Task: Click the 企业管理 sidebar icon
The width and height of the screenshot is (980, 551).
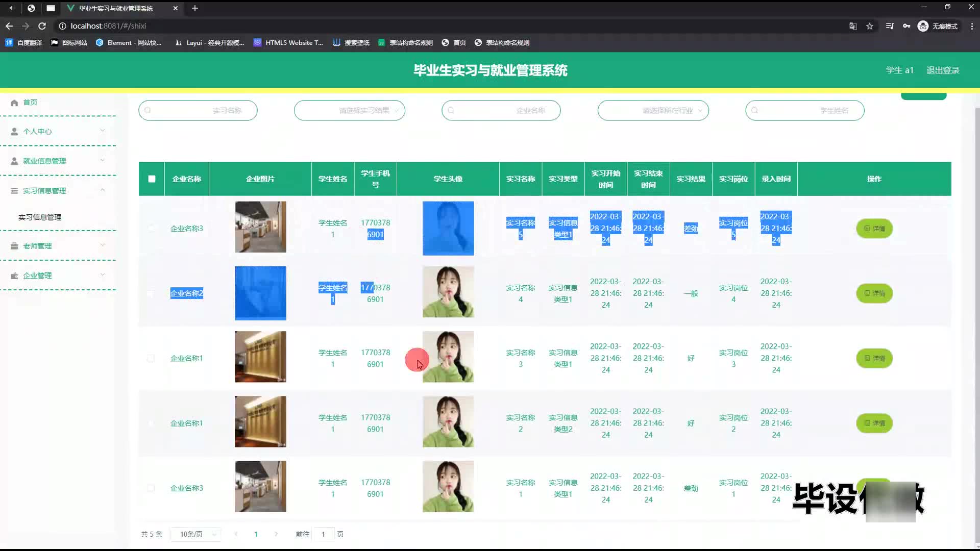Action: tap(14, 275)
